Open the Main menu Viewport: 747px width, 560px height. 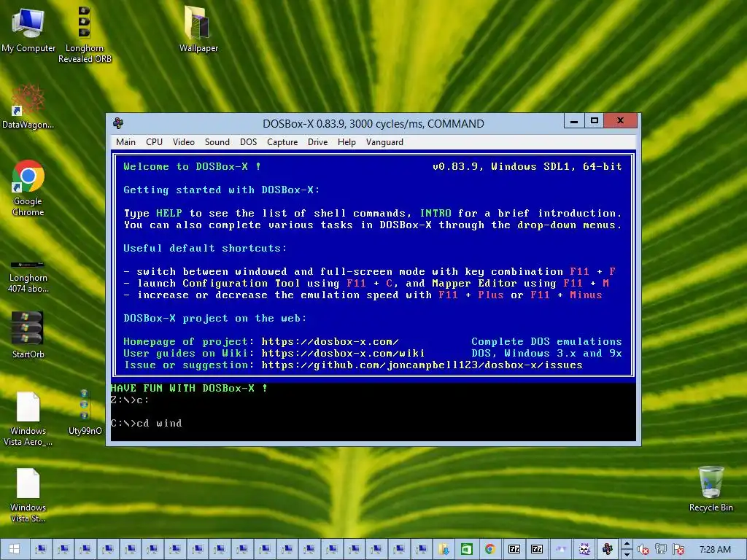pyautogui.click(x=125, y=142)
